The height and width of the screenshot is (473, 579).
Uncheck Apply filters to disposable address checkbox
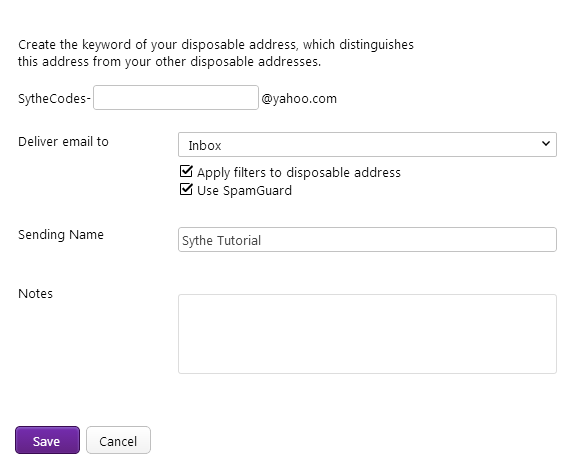point(186,171)
